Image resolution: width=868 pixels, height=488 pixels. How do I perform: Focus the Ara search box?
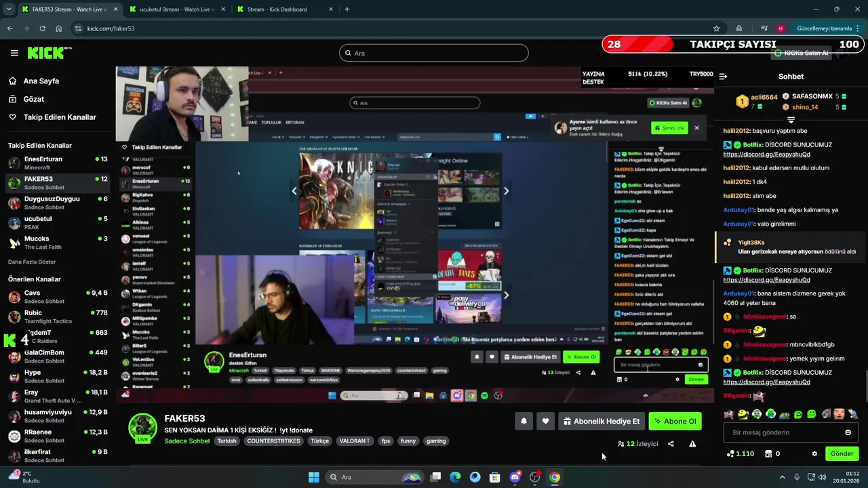(434, 53)
